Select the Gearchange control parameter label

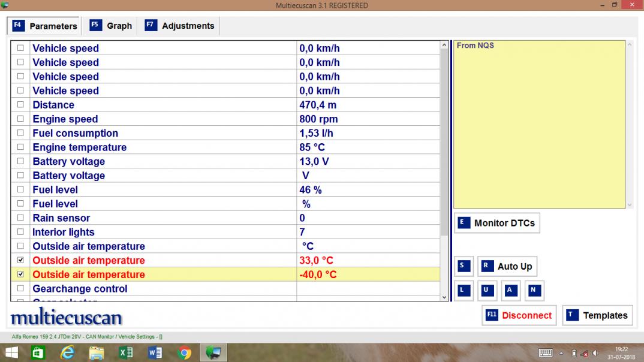[80, 288]
